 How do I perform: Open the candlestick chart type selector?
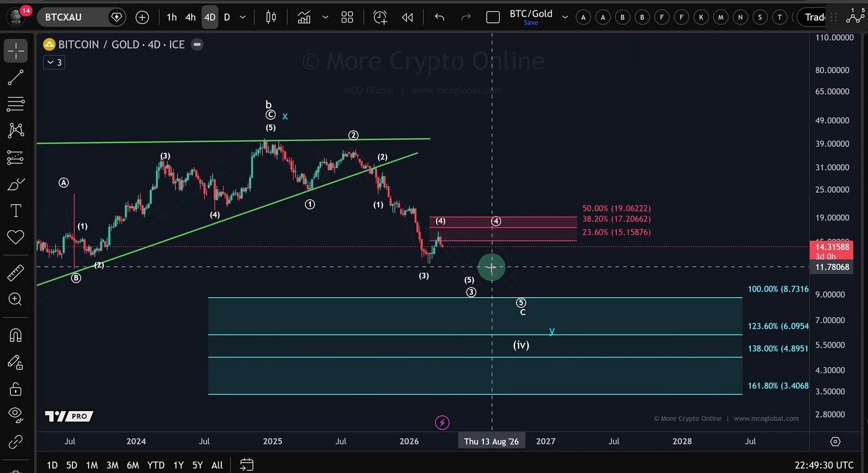pyautogui.click(x=271, y=17)
